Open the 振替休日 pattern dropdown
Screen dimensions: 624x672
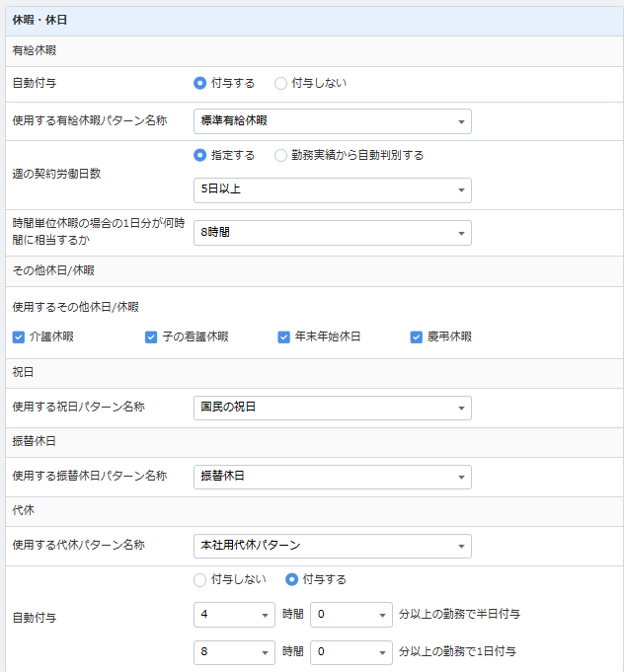tap(332, 477)
